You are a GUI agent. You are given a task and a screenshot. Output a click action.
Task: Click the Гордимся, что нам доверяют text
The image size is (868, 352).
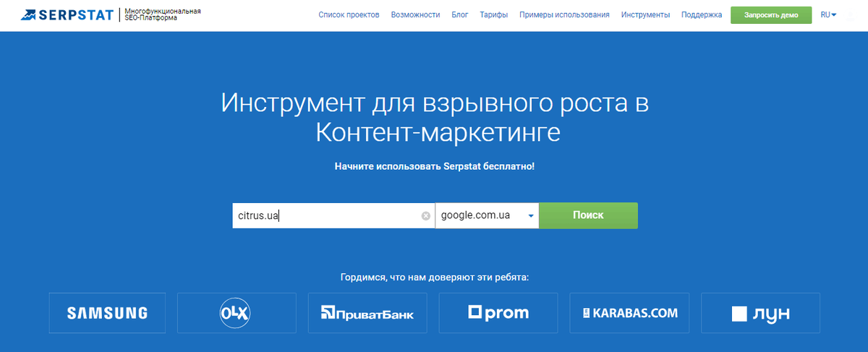click(435, 277)
